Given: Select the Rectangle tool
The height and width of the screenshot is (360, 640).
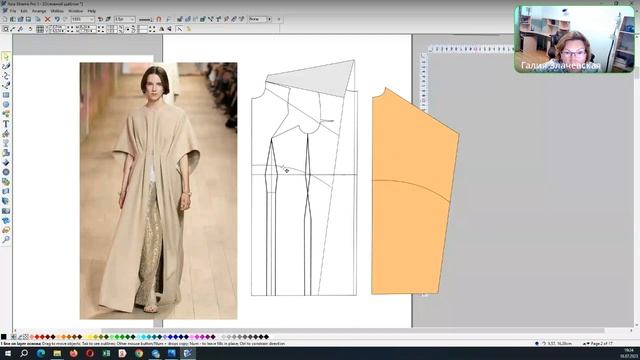Looking at the screenshot, I should [x=6, y=95].
